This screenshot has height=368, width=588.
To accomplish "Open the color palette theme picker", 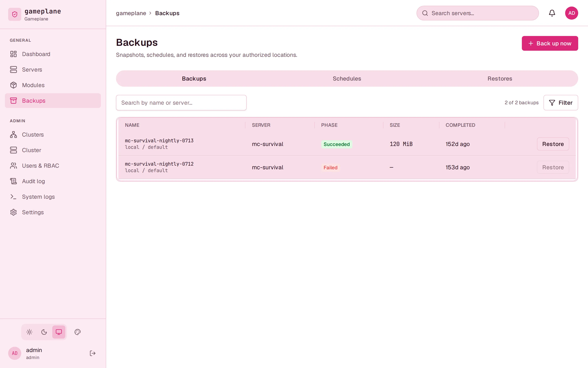I will [78, 332].
